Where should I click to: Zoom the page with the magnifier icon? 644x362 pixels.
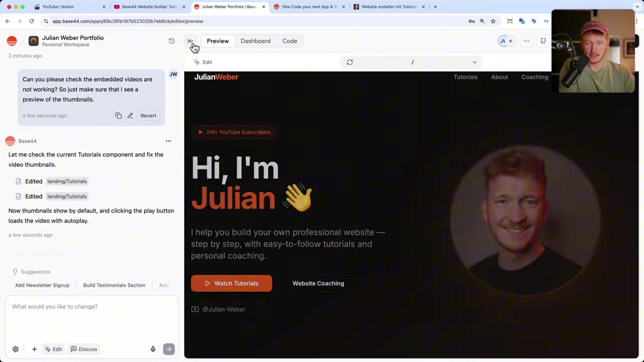tap(482, 21)
